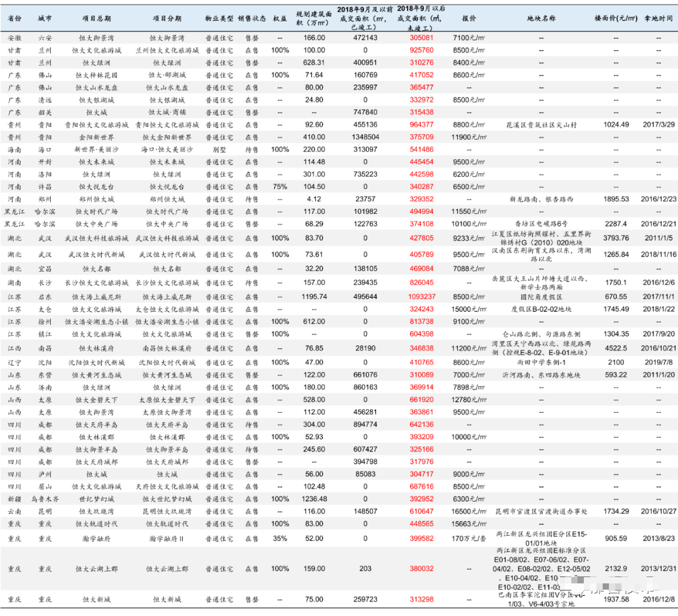Image resolution: width=678 pixels, height=616 pixels.
Task: Select the 75% equity cell
Action: [x=280, y=187]
